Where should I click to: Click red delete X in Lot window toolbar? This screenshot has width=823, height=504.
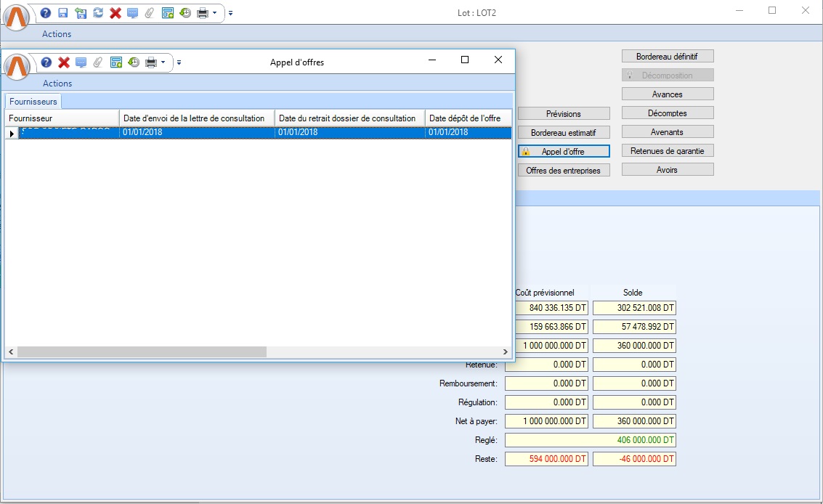pos(115,13)
